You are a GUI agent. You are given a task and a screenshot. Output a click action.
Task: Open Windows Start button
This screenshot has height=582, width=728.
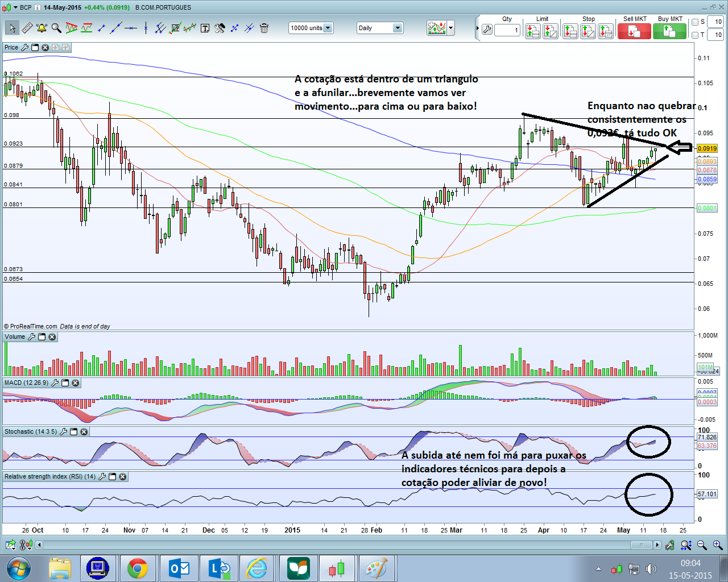coord(18,568)
